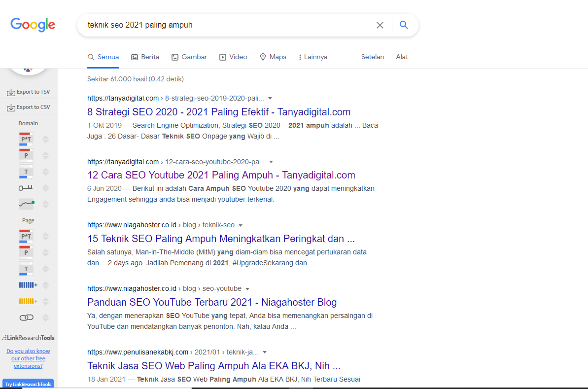Click the chain link icon under Page

point(26,318)
